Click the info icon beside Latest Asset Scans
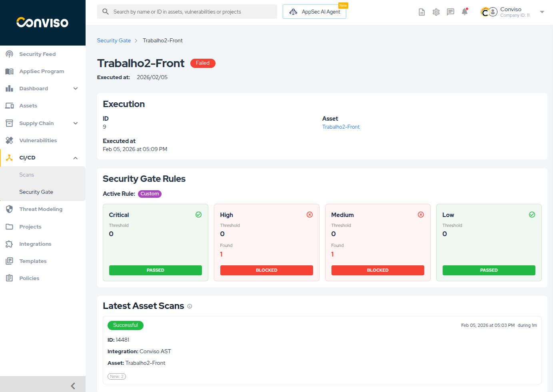This screenshot has height=392, width=553. coord(190,306)
